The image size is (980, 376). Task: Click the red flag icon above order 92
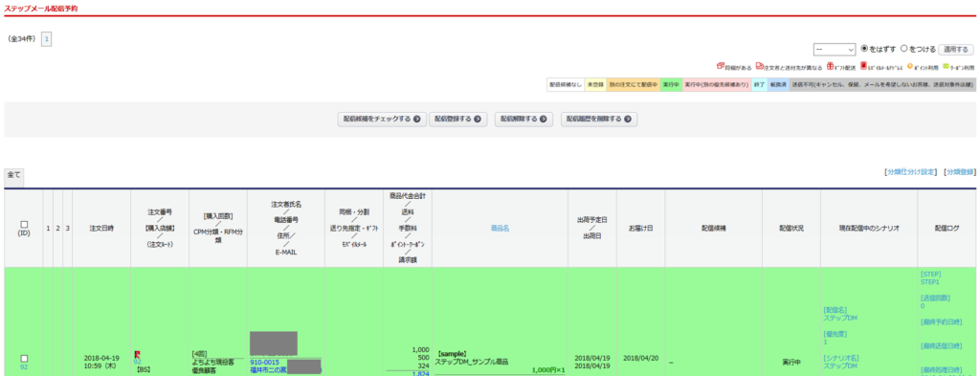coord(138,354)
